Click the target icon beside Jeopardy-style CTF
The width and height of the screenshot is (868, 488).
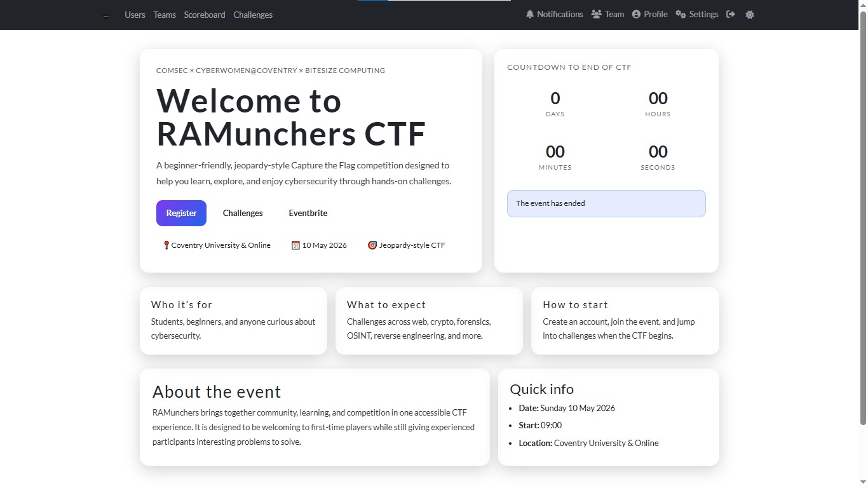click(x=372, y=245)
